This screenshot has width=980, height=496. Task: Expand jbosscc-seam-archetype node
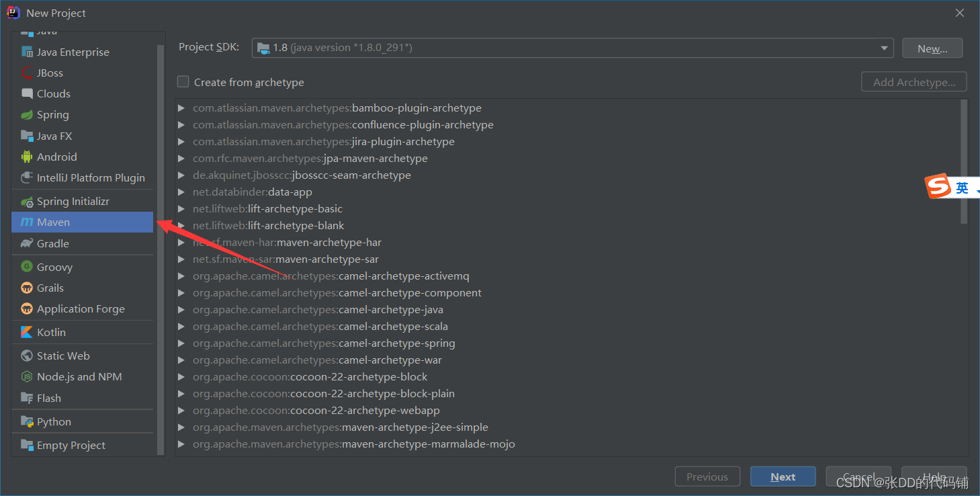(x=181, y=175)
